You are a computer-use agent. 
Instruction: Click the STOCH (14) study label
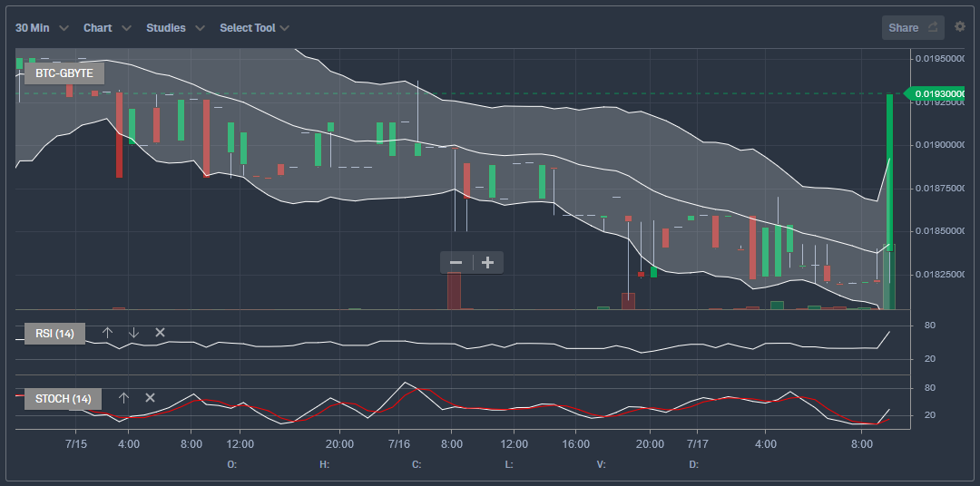pos(64,399)
